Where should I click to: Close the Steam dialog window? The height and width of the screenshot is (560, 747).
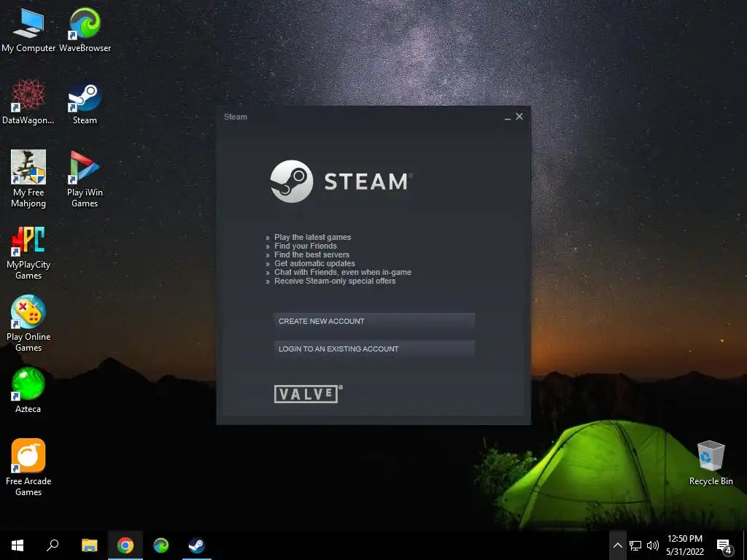(x=519, y=116)
